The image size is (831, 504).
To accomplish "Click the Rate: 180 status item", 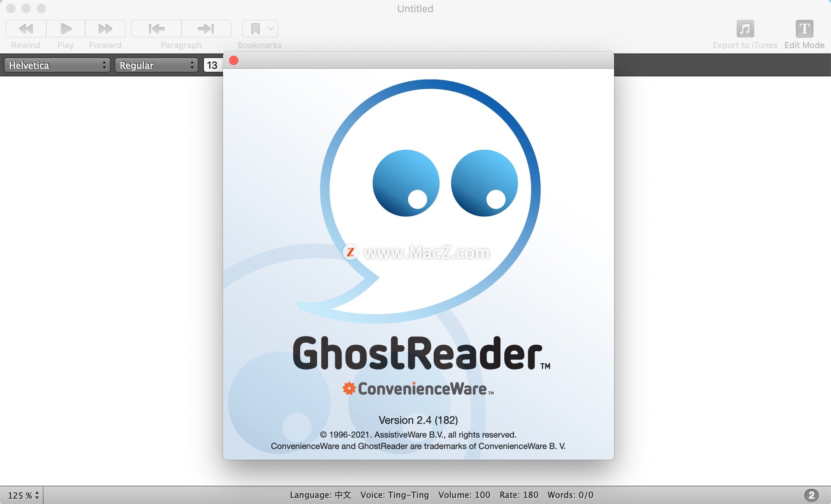I will point(519,495).
